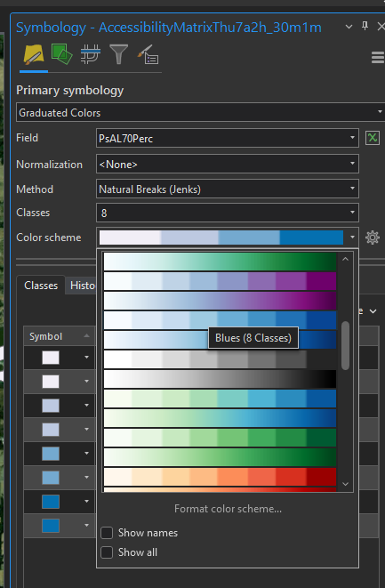Open Symbol layer drawing tab icon

click(x=91, y=55)
